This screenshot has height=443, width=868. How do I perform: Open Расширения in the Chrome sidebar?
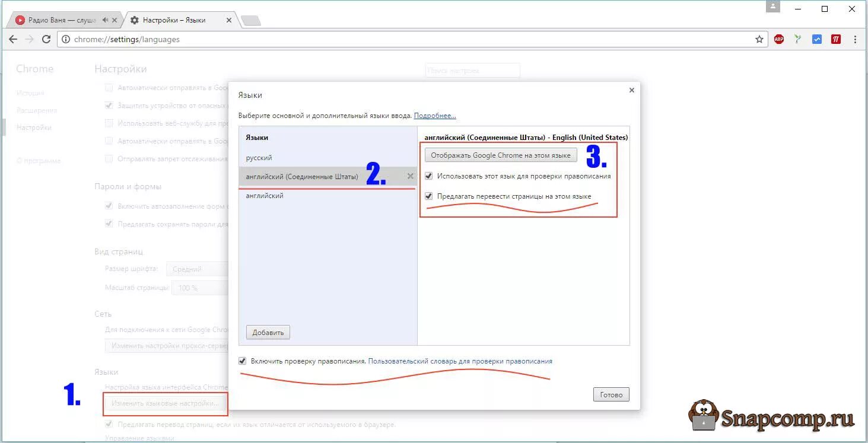click(x=37, y=110)
